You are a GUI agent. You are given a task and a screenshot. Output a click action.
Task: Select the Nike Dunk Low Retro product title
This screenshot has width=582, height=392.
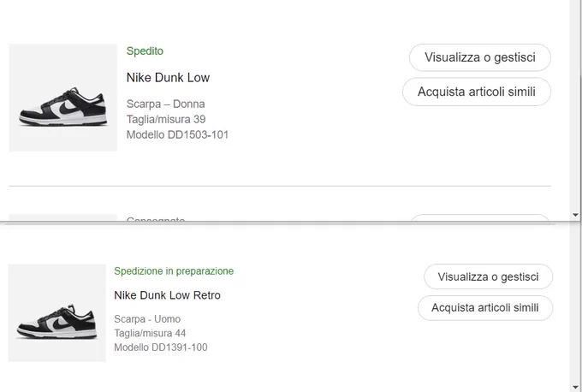pyautogui.click(x=168, y=295)
